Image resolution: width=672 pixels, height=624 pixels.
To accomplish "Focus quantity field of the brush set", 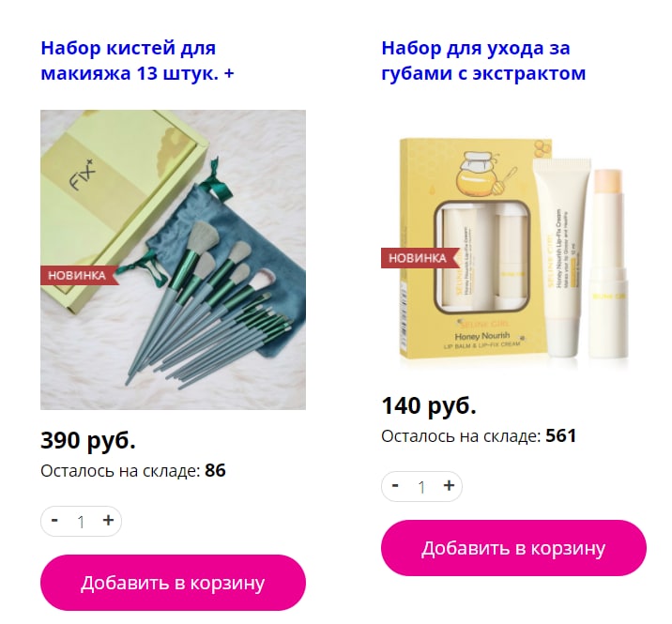I will [x=81, y=522].
